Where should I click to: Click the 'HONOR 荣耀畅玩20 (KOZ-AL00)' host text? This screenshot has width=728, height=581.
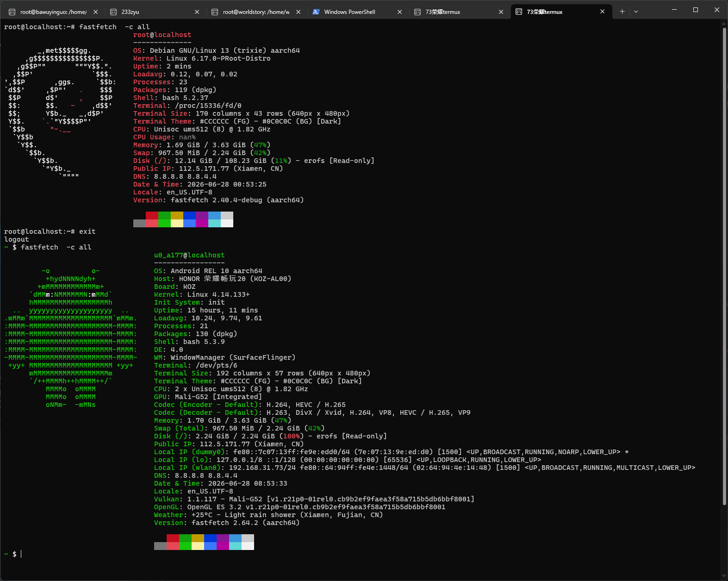(235, 279)
